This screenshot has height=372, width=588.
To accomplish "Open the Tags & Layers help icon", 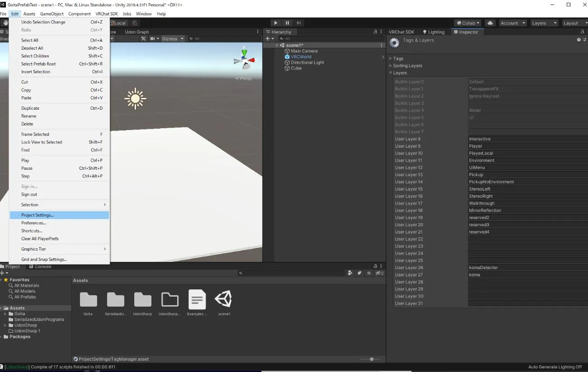I will [x=579, y=40].
